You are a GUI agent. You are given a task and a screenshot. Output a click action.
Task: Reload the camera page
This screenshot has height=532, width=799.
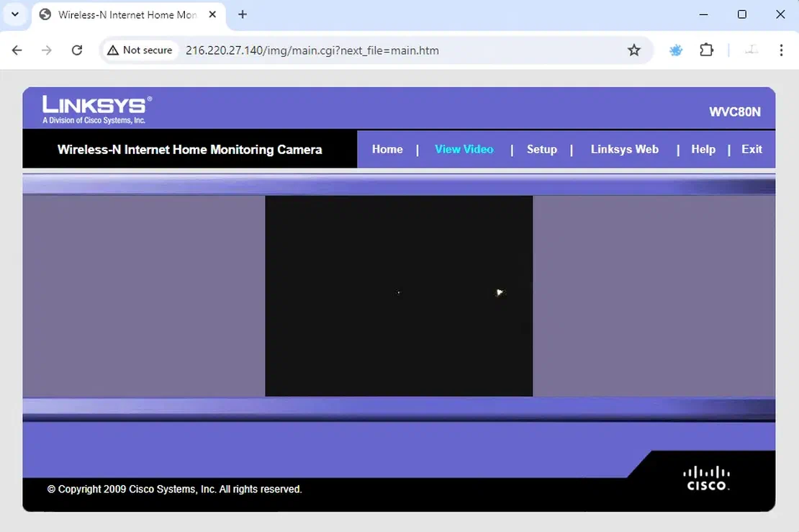[77, 50]
